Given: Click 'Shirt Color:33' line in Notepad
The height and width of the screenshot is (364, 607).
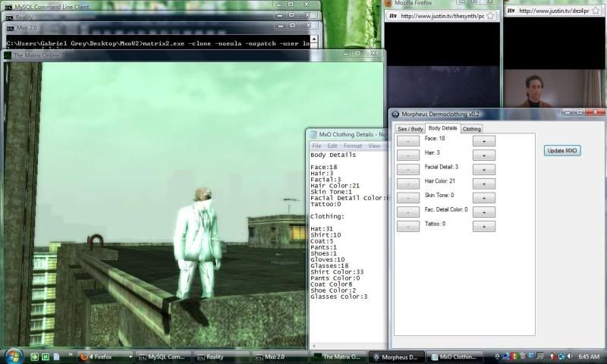Looking at the screenshot, I should pos(337,272).
